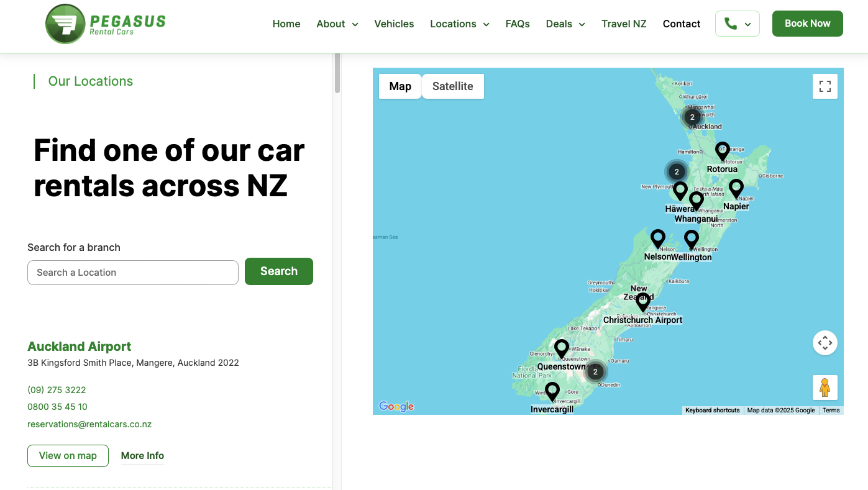Expand the About dropdown menu

(337, 24)
